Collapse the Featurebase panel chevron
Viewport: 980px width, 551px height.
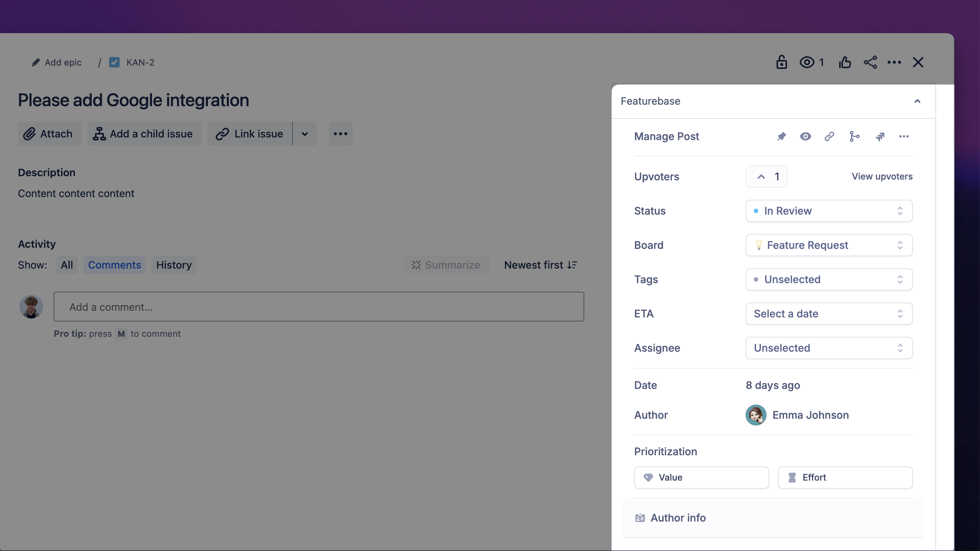pyautogui.click(x=917, y=101)
